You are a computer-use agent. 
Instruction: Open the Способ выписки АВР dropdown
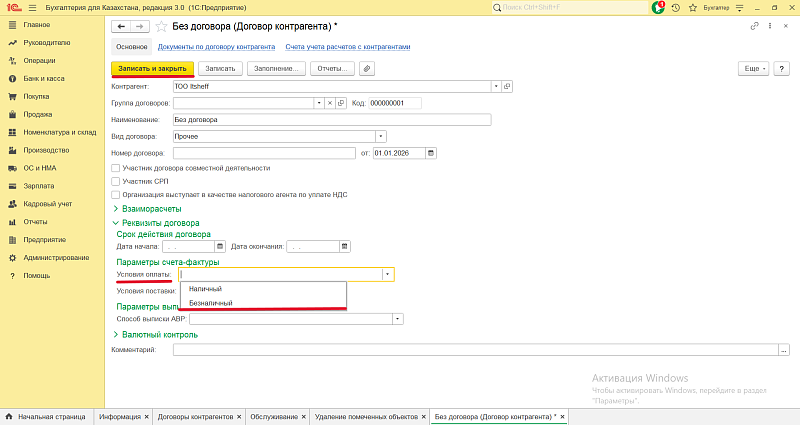tap(398, 319)
